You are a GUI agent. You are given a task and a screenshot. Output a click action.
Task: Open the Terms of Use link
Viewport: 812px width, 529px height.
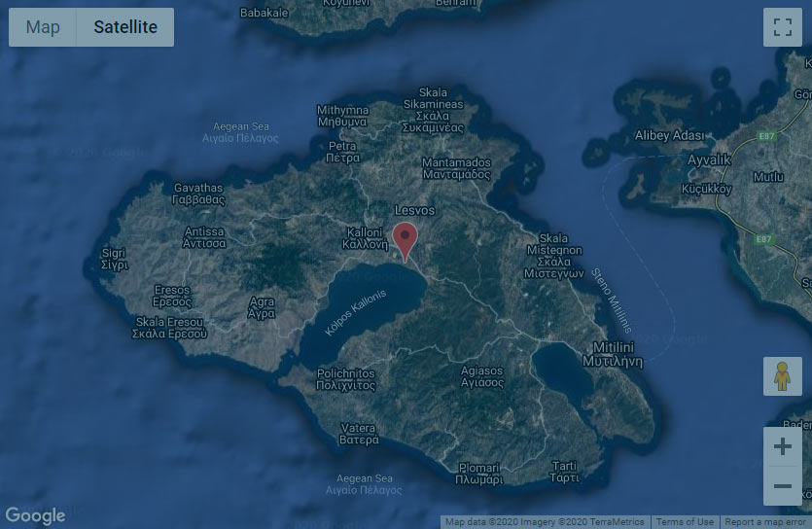coord(685,522)
